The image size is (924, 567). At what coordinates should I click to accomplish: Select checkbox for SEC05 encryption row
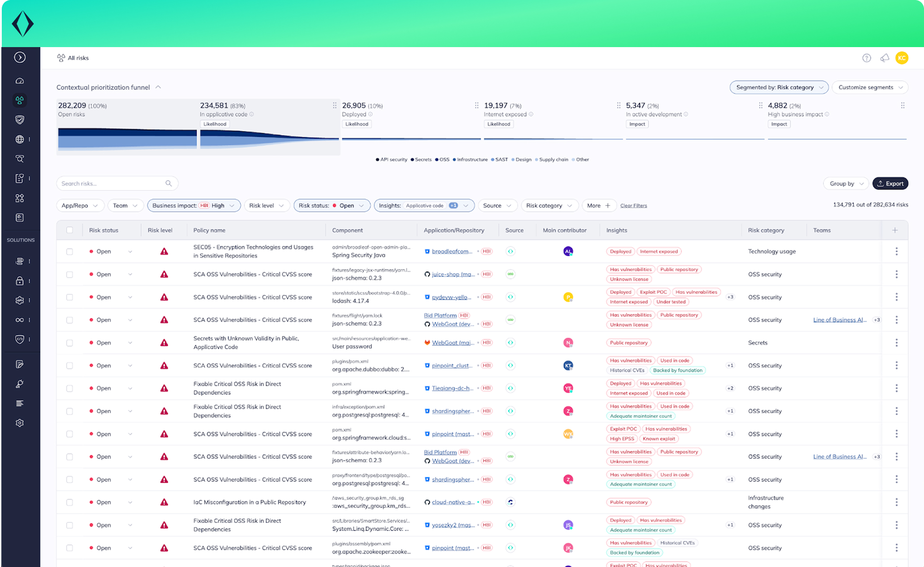[70, 251]
